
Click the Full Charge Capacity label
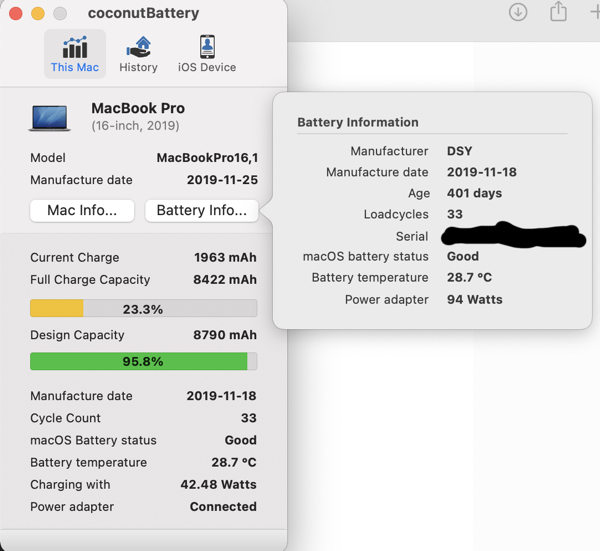(90, 280)
